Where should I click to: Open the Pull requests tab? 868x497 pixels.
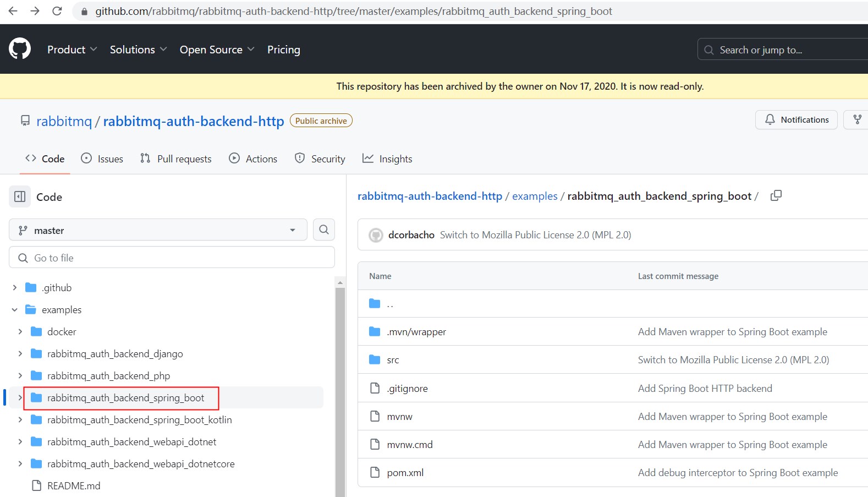tap(176, 159)
